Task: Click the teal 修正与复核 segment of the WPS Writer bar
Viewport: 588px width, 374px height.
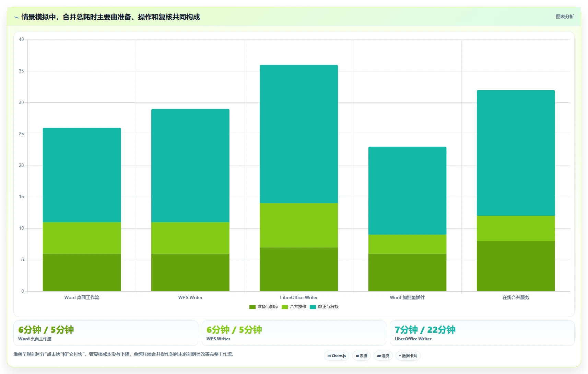Action: tap(190, 166)
